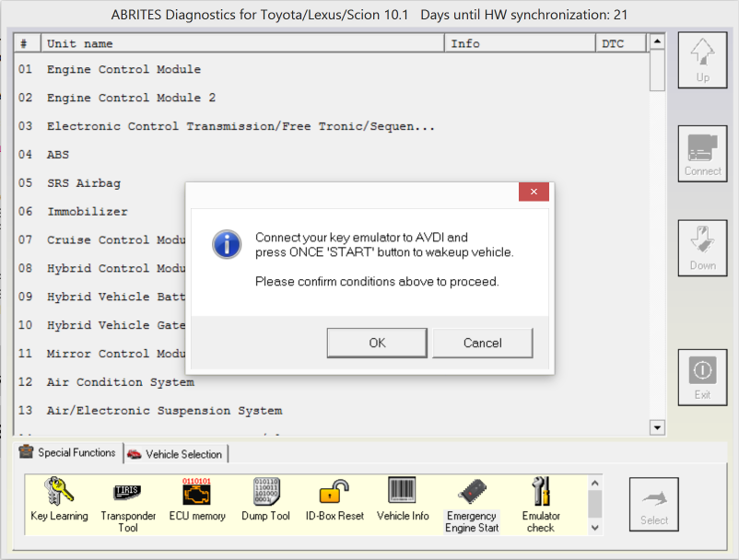
Task: Click the Exit power button
Action: click(703, 378)
